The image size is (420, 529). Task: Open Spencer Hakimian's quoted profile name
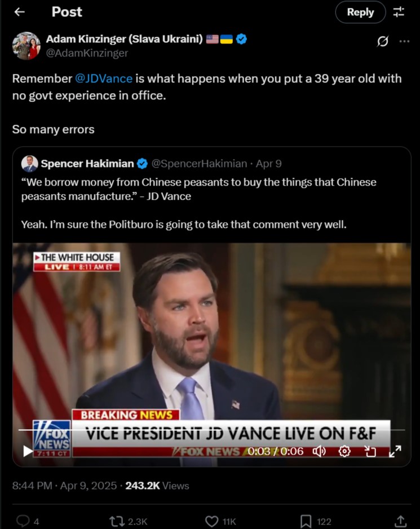click(x=87, y=164)
